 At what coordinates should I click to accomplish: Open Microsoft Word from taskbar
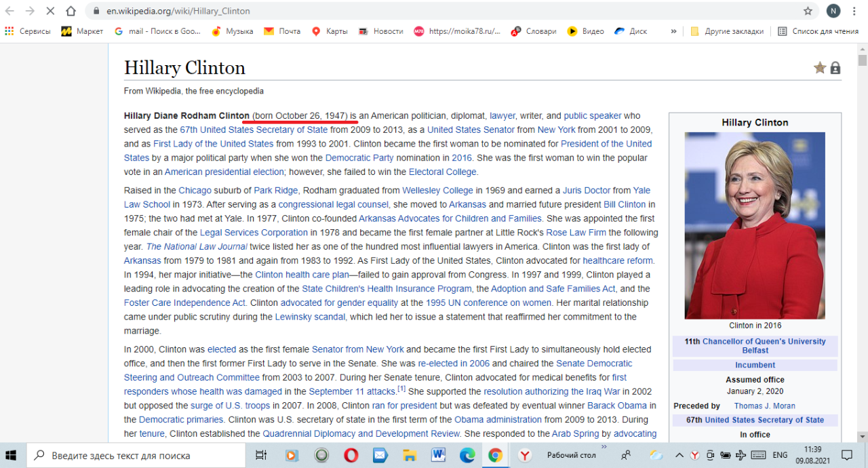click(438, 455)
